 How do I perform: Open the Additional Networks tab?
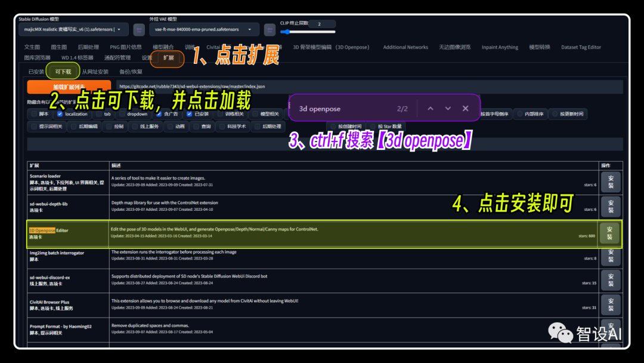[x=405, y=47]
